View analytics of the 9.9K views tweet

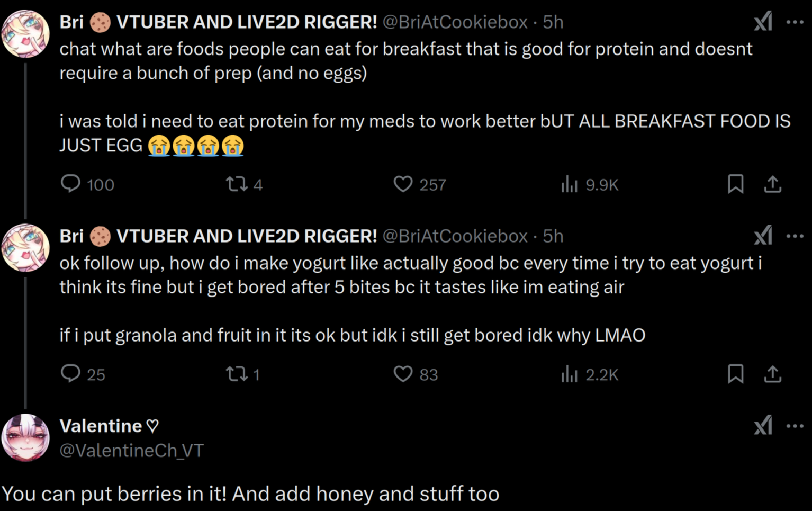[x=569, y=184]
